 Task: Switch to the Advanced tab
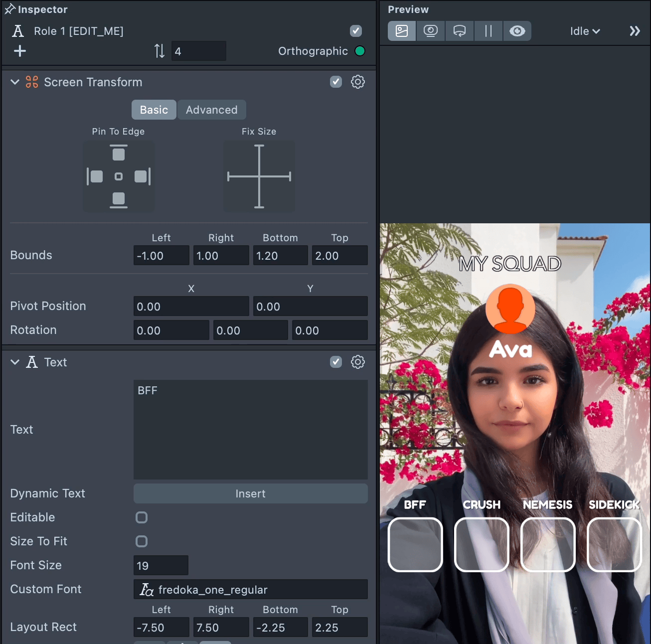211,110
